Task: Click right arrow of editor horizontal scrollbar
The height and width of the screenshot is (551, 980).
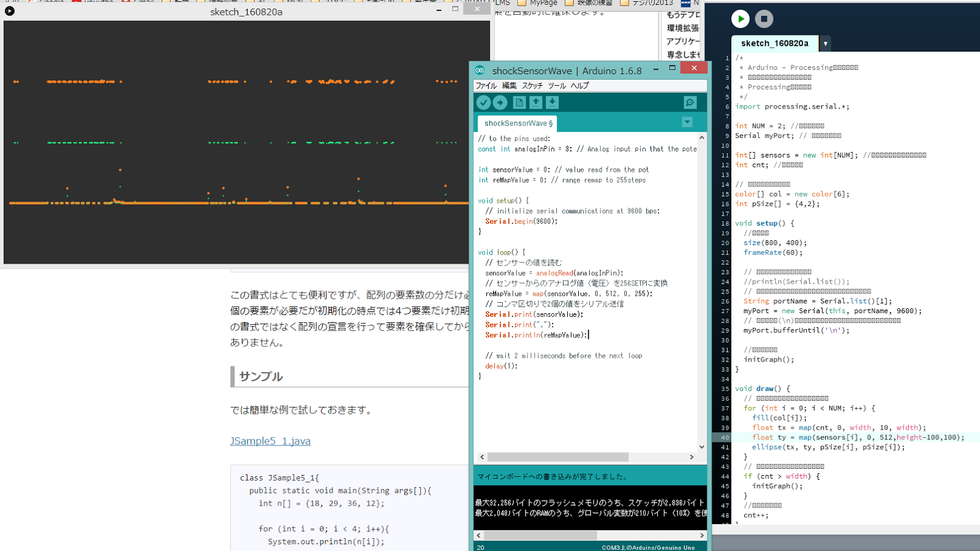Action: pos(692,457)
